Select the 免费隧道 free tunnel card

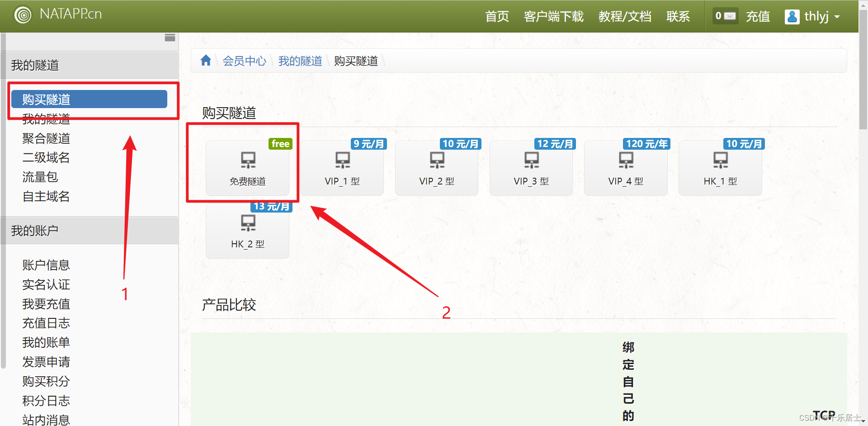pos(247,168)
